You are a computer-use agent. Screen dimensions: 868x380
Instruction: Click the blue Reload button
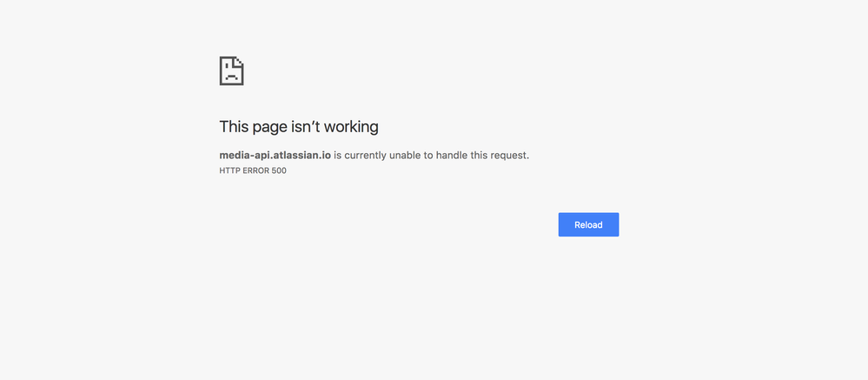(x=588, y=224)
